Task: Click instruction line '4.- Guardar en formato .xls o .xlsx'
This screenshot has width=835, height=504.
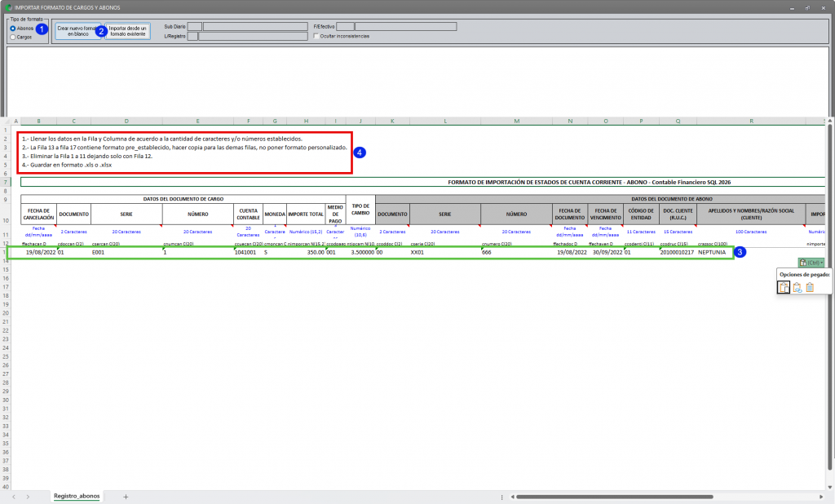Action: click(67, 166)
